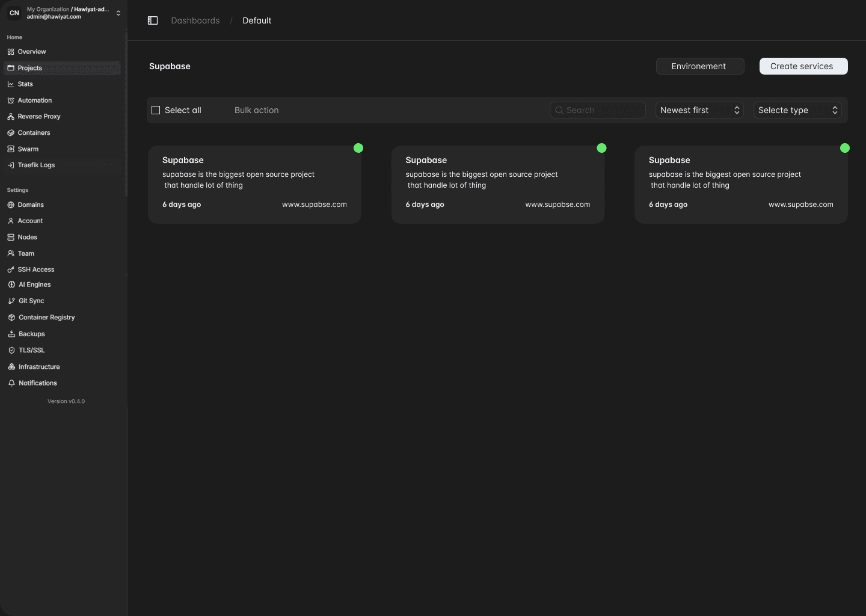
Task: Open the Selecte type filter dropdown
Action: tap(798, 110)
